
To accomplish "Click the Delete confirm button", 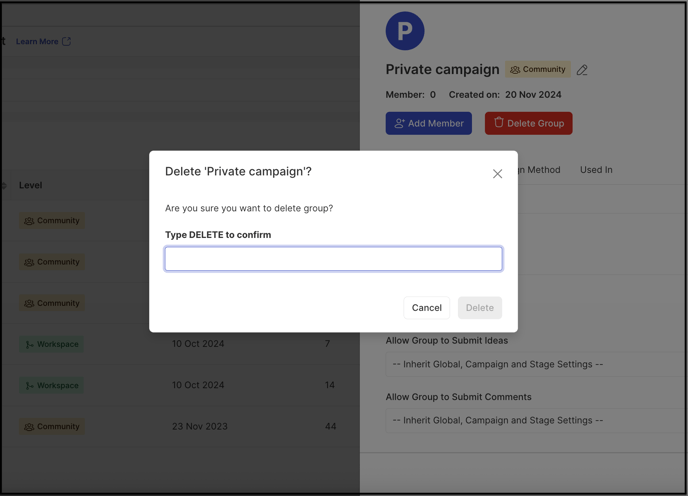I will click(x=480, y=308).
